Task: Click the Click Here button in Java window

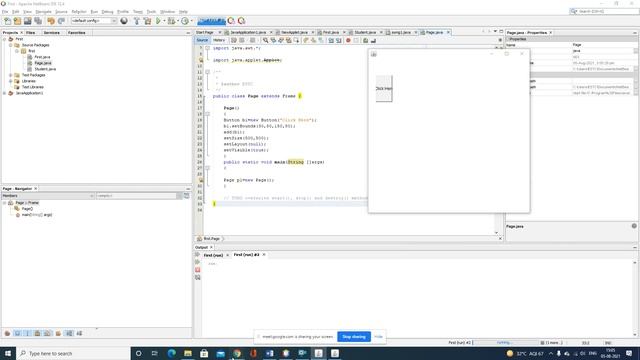Action: (384, 89)
